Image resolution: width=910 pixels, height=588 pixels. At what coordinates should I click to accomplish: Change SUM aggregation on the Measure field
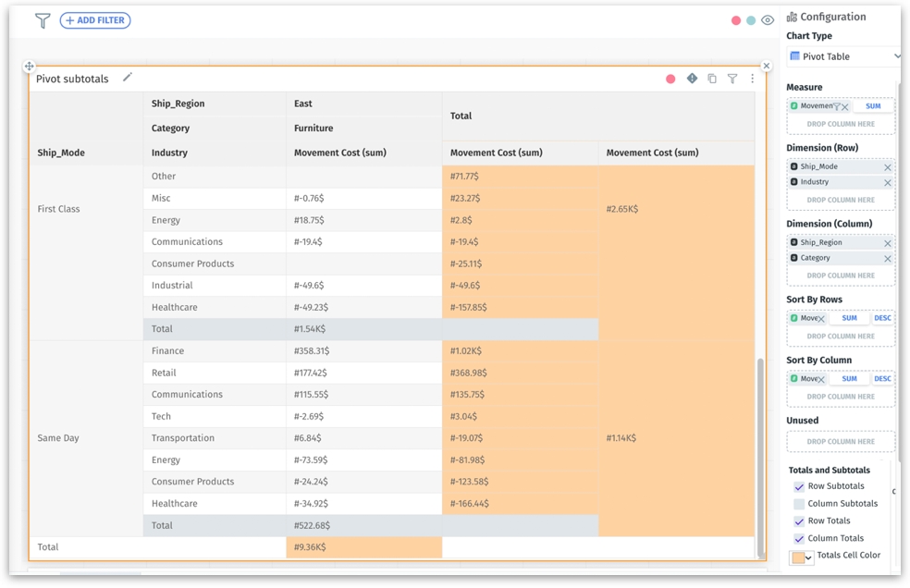pyautogui.click(x=872, y=106)
